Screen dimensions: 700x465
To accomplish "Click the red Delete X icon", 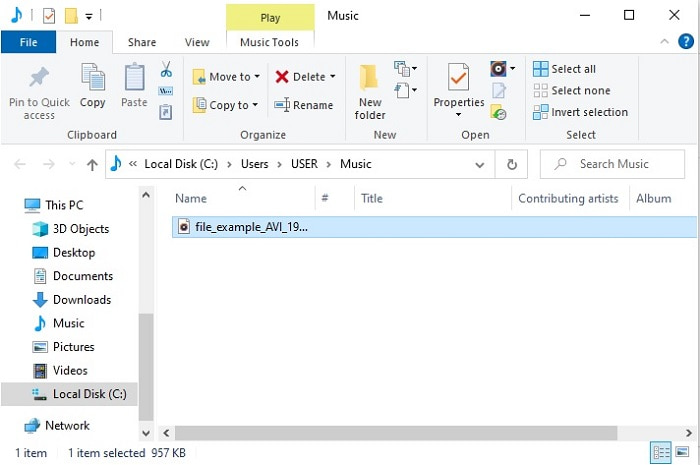I will [x=282, y=77].
